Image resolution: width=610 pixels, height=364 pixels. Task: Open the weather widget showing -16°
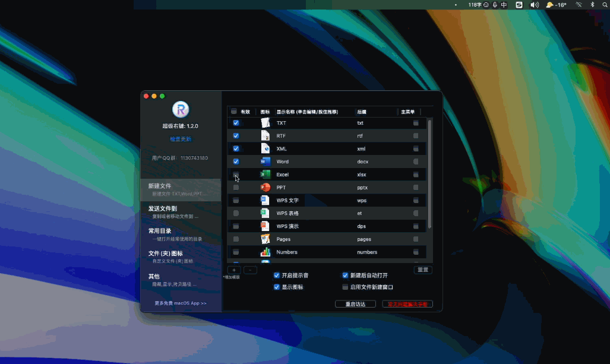tap(556, 5)
